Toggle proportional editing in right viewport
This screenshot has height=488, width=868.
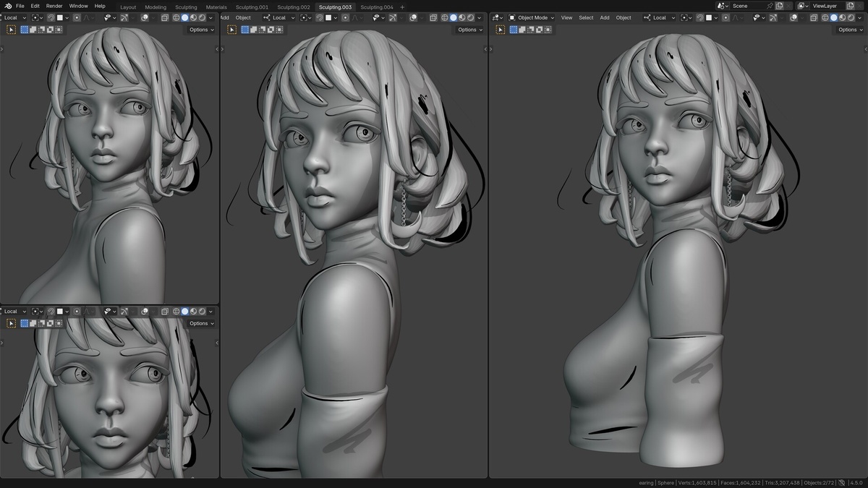(x=726, y=17)
